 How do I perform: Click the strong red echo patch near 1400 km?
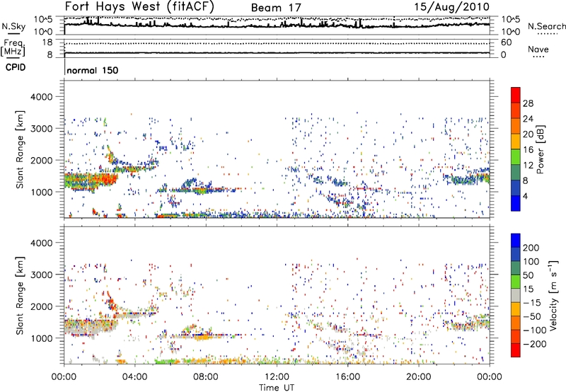tap(105, 178)
